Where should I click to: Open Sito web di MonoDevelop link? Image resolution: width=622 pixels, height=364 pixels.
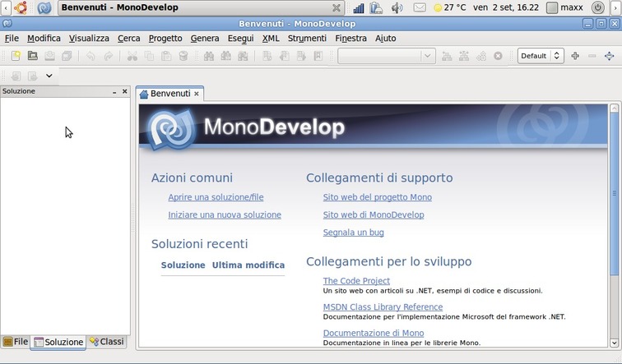point(374,214)
